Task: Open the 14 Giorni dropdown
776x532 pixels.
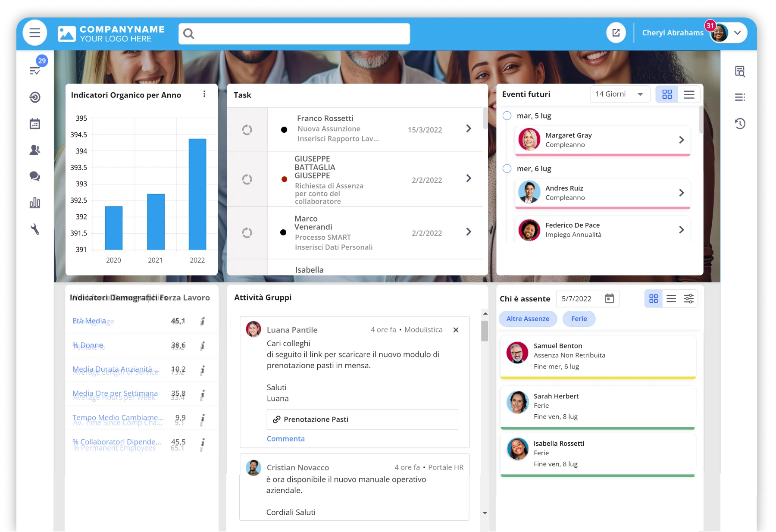Action: [x=620, y=94]
